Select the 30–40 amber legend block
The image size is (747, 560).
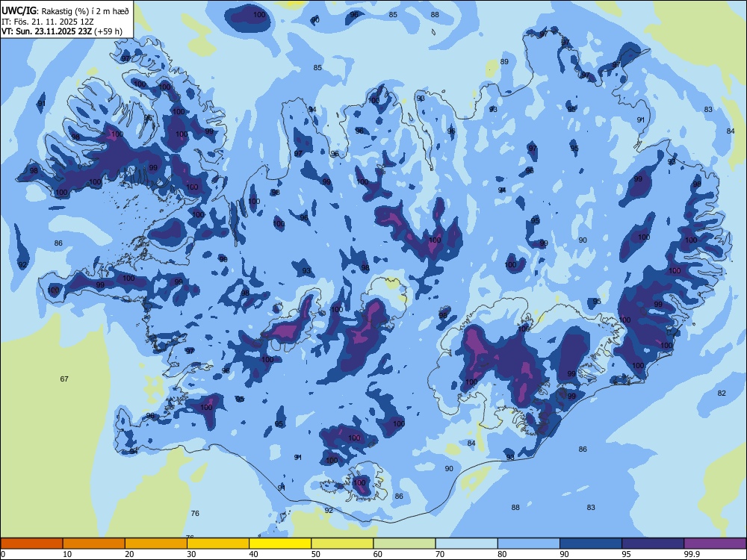click(218, 544)
